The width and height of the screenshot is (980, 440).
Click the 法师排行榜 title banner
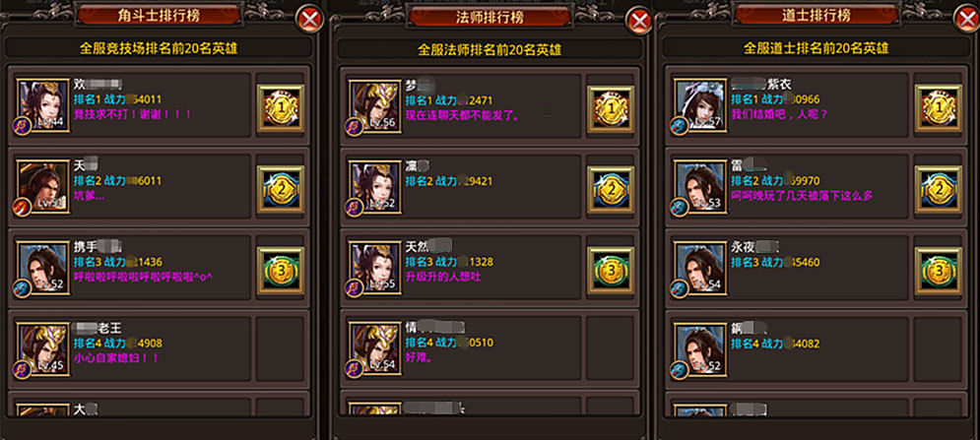(490, 17)
